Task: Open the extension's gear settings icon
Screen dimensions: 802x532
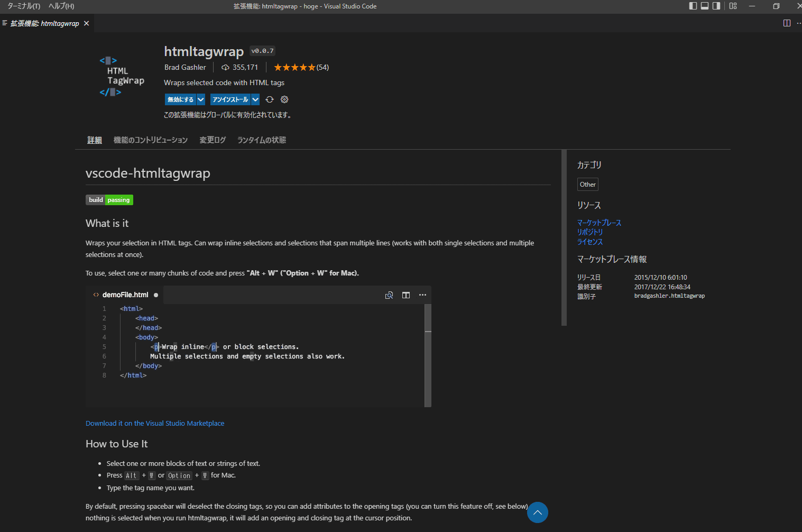Action: pos(284,99)
